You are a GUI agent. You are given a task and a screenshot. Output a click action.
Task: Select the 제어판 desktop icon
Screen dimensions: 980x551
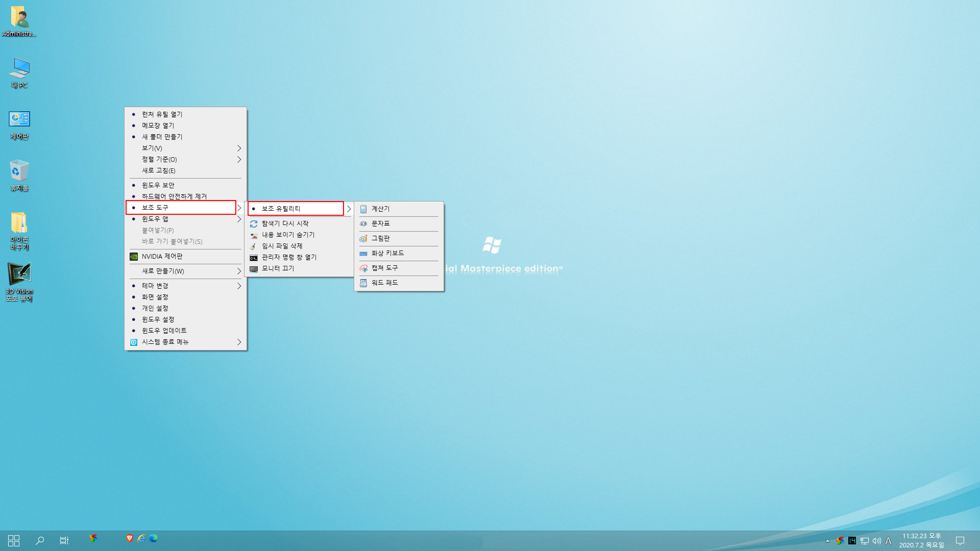(19, 125)
